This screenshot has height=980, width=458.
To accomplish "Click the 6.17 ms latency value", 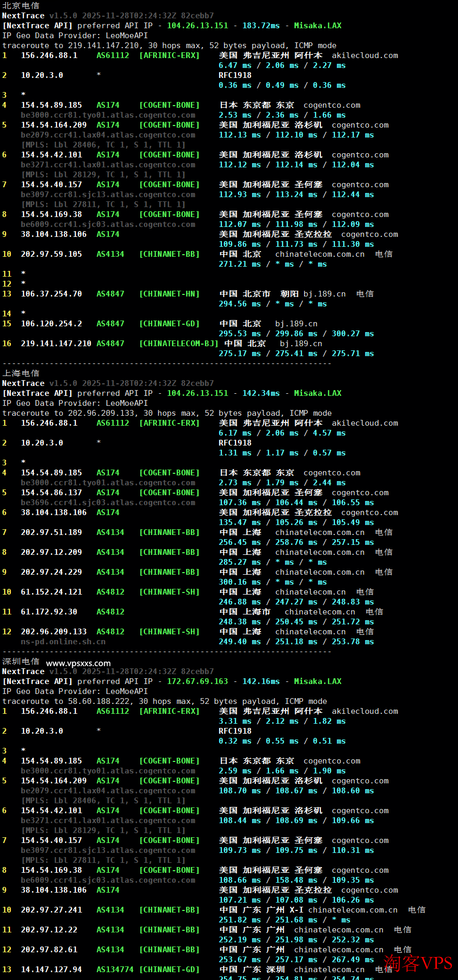I will (x=235, y=433).
